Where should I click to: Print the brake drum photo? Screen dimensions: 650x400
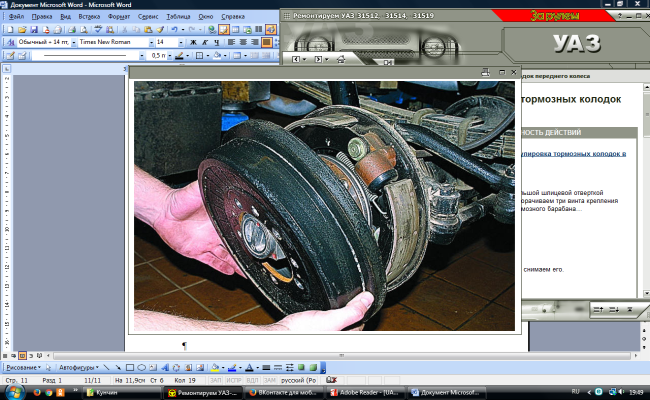485,73
